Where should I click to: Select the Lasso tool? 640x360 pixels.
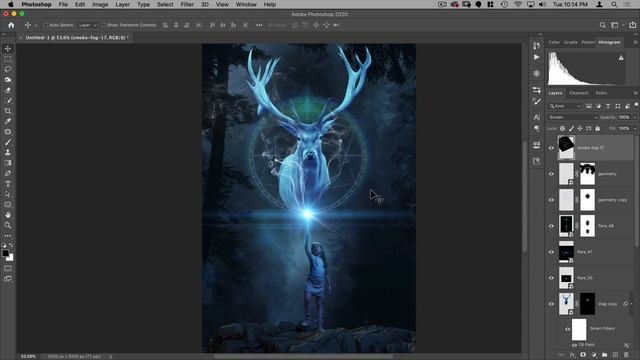[8, 69]
